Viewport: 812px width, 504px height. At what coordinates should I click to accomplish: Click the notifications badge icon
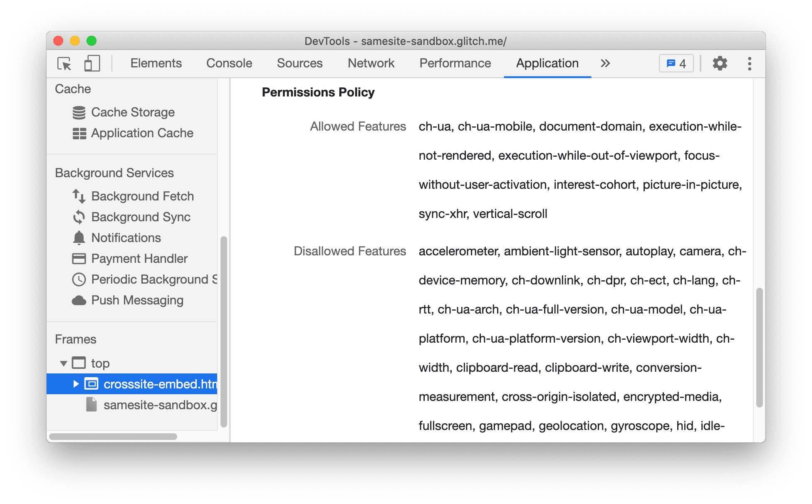pyautogui.click(x=677, y=63)
